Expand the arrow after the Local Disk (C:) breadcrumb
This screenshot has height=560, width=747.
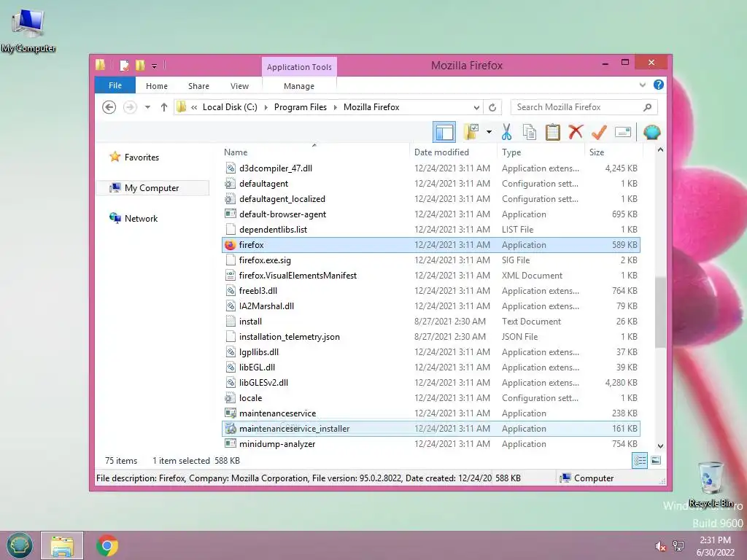[266, 107]
